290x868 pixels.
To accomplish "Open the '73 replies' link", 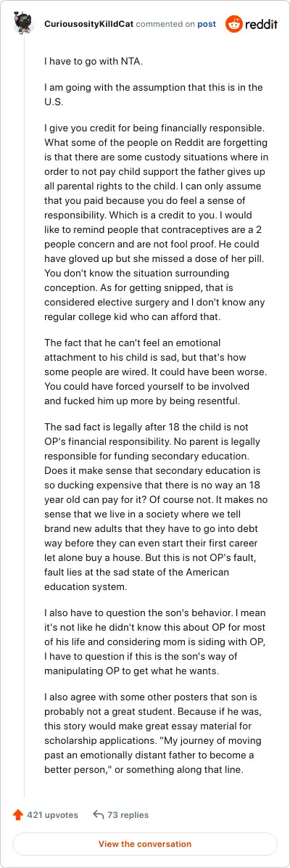I will click(x=128, y=815).
